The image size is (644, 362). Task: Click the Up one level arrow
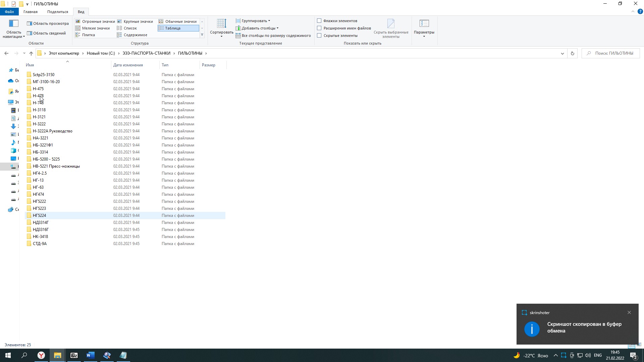click(31, 53)
